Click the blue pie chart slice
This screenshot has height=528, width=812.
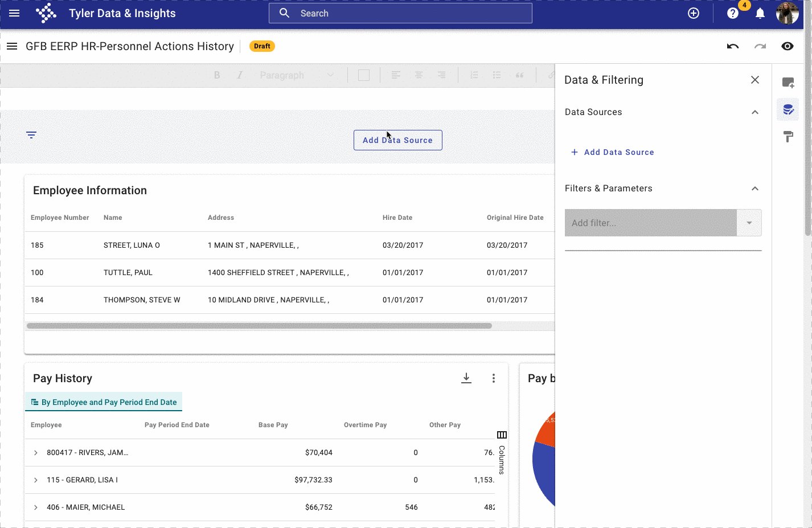tap(543, 474)
